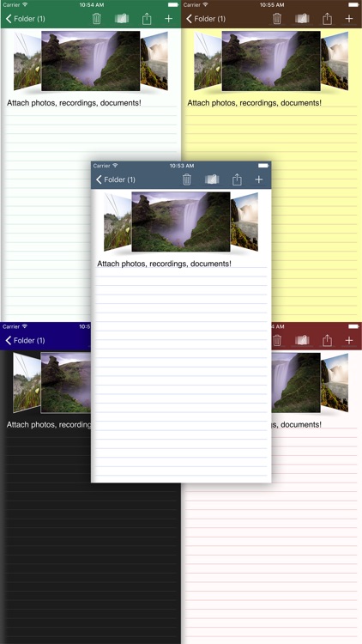Tap 'Attach photos' text in dark navy note

pyautogui.click(x=32, y=425)
